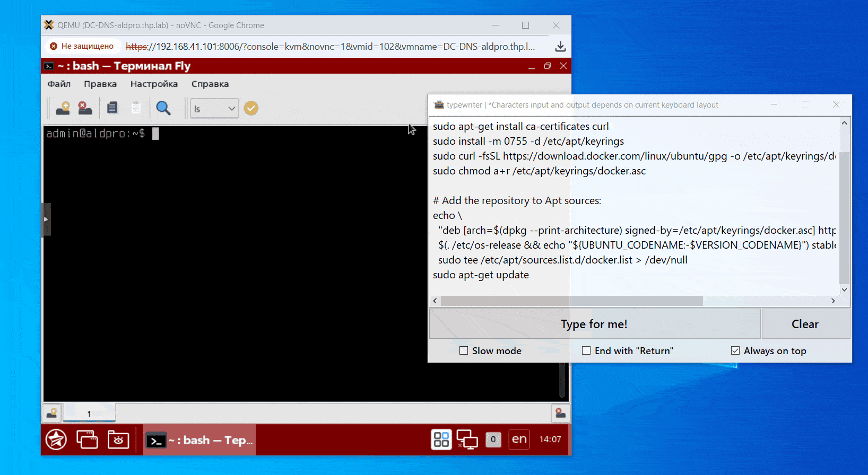Screen dimensions: 868x475
Task: Switch keyboard layout via "en" indicator
Action: 519,439
